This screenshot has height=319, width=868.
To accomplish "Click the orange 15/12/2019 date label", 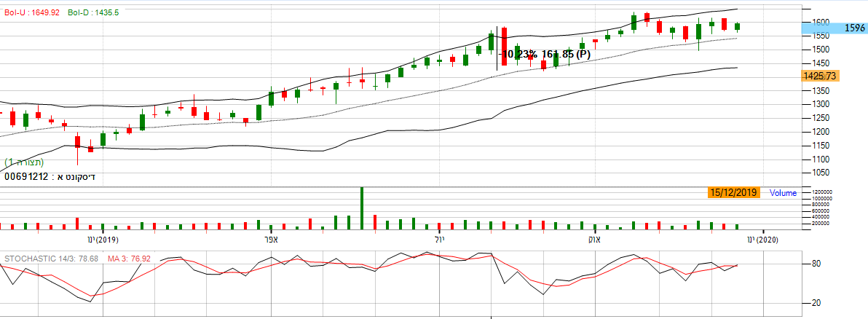I will point(733,193).
